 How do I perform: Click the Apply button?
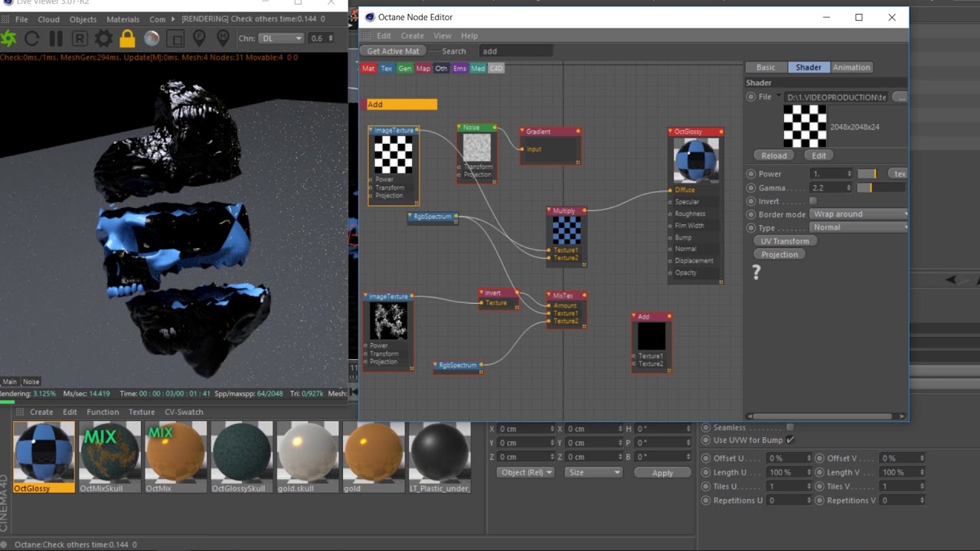[x=662, y=473]
